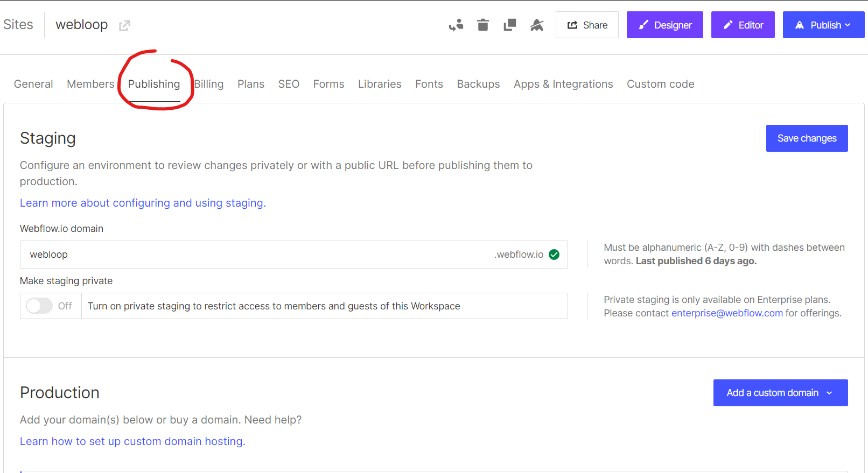868x473 pixels.
Task: Click the Staging heading
Action: click(48, 138)
